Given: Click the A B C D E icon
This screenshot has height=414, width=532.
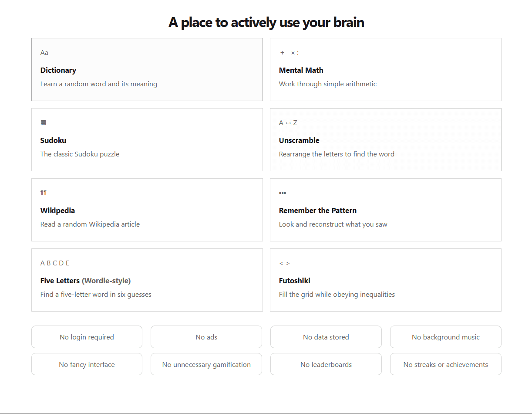Looking at the screenshot, I should (55, 263).
